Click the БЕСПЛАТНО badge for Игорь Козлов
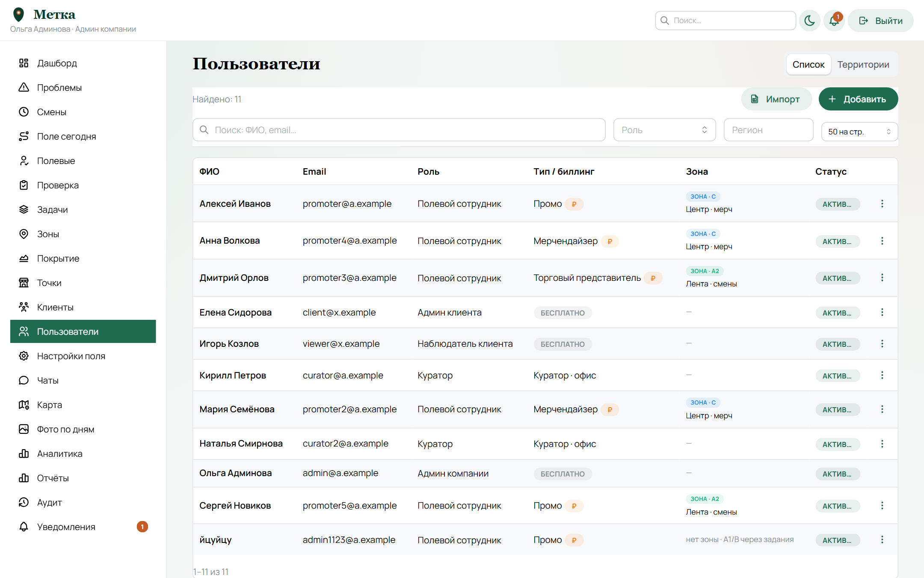This screenshot has width=924, height=578. [x=563, y=344]
